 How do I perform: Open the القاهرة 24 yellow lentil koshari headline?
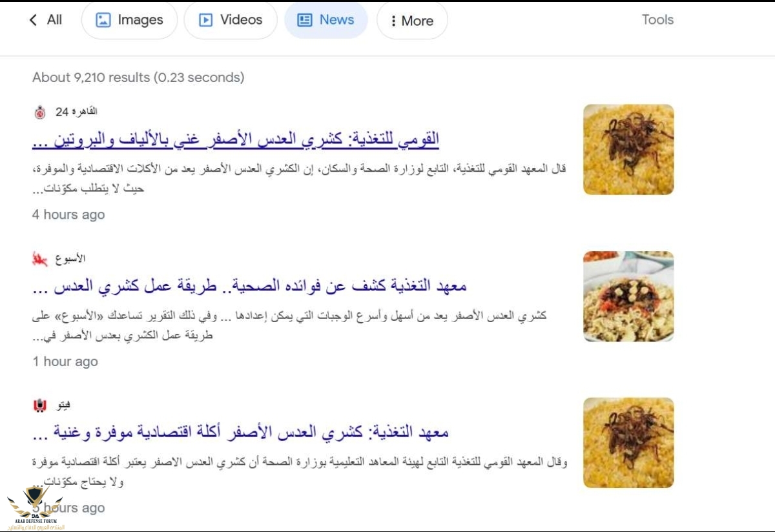pyautogui.click(x=235, y=139)
